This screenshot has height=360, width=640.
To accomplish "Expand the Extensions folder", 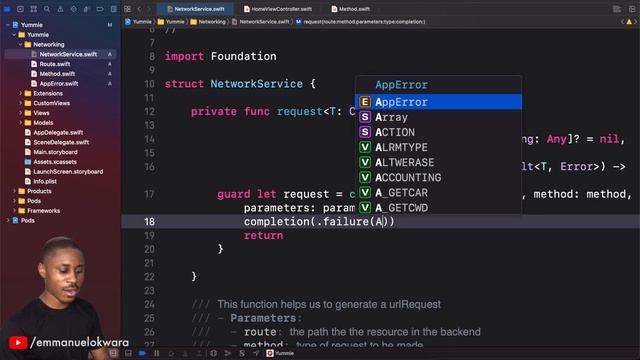I will 20,93.
